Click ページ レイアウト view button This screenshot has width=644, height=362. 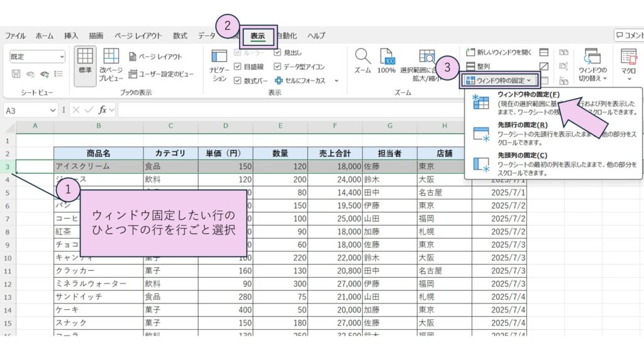(x=155, y=57)
